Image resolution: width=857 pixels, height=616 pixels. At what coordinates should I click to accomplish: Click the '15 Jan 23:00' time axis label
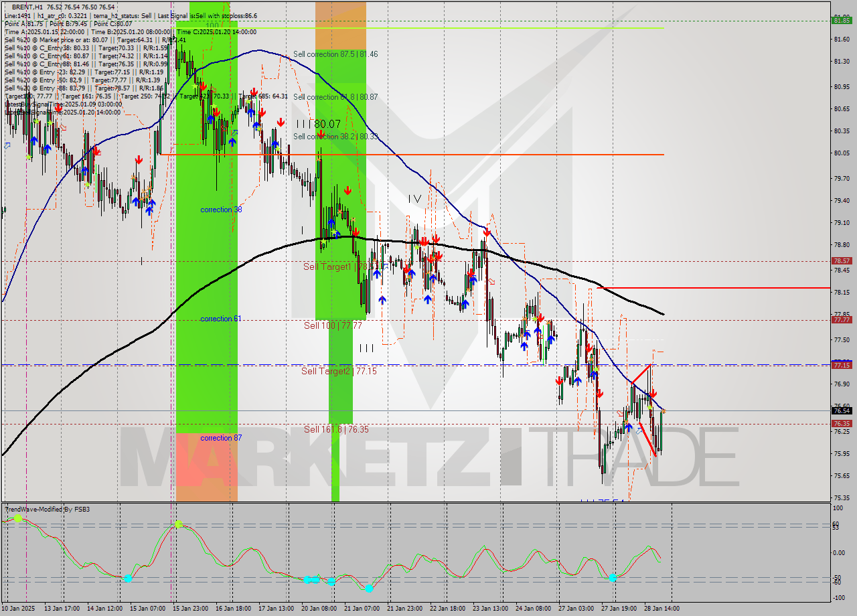[192, 609]
